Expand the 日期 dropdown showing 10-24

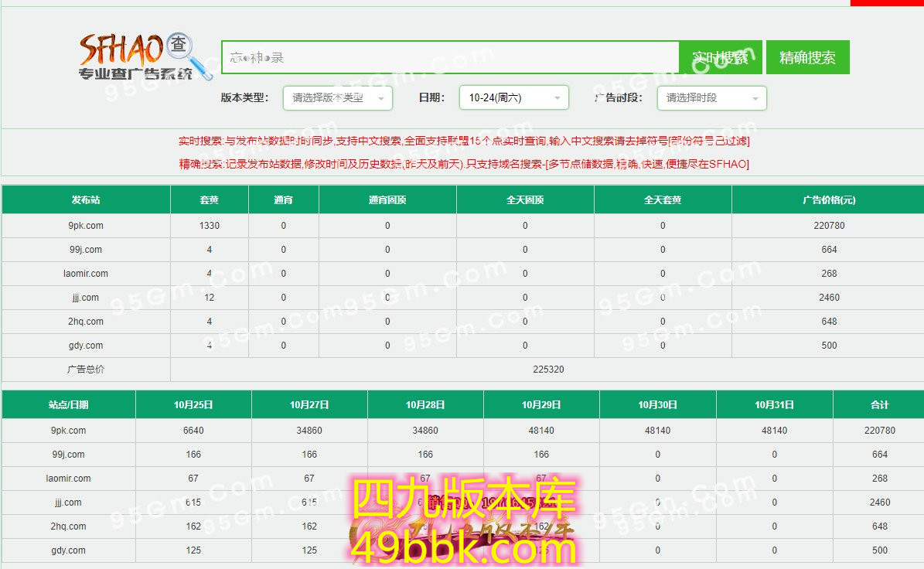click(514, 98)
